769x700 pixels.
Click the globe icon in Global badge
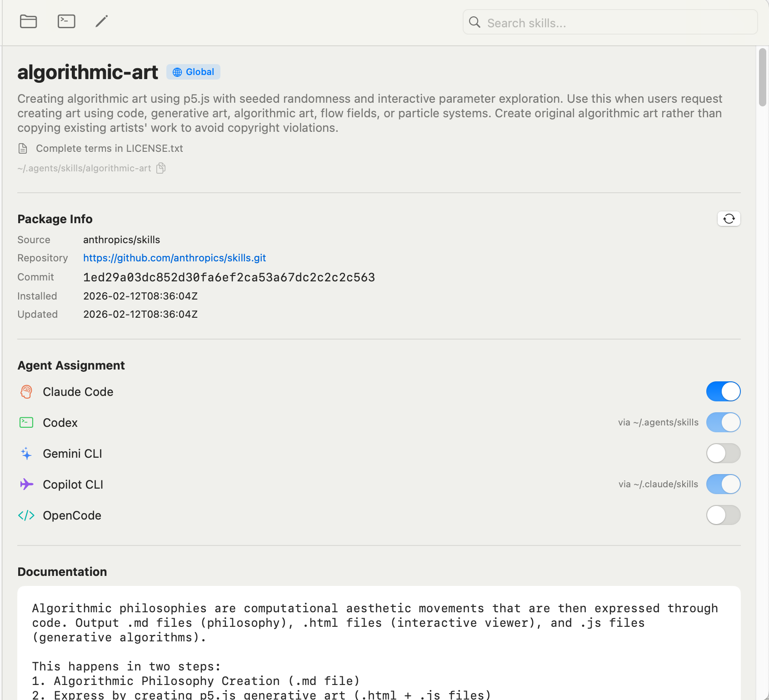point(177,72)
